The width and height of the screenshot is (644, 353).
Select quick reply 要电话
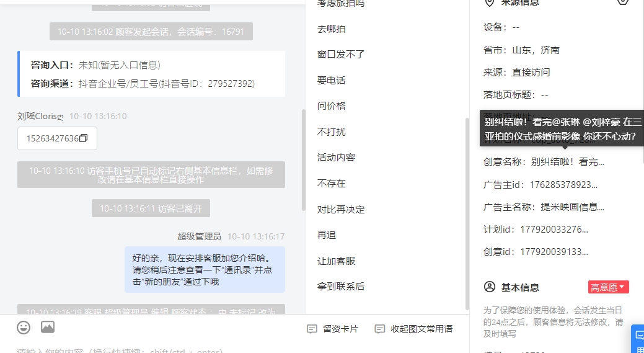point(332,81)
